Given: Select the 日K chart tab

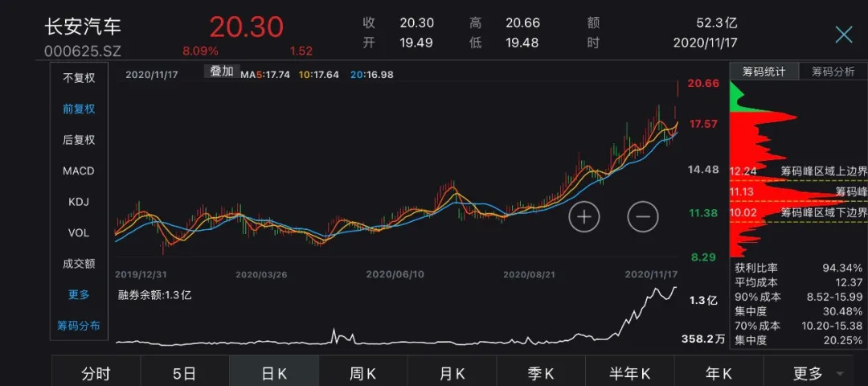Looking at the screenshot, I should (274, 374).
